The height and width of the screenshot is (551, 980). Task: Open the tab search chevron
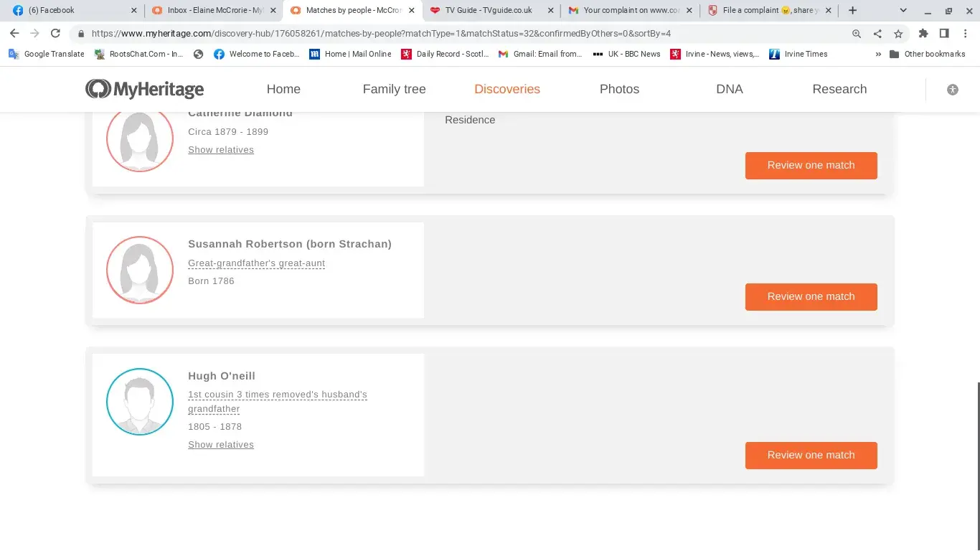[903, 11]
